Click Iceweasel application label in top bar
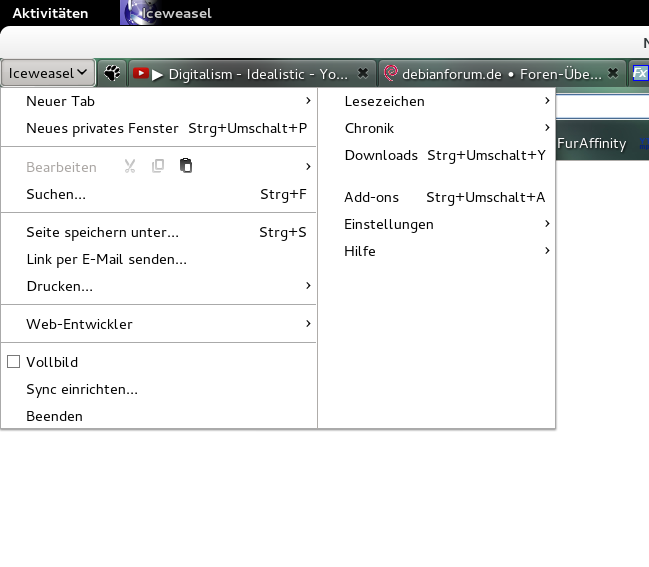Image resolution: width=649 pixels, height=567 pixels. pyautogui.click(x=176, y=13)
